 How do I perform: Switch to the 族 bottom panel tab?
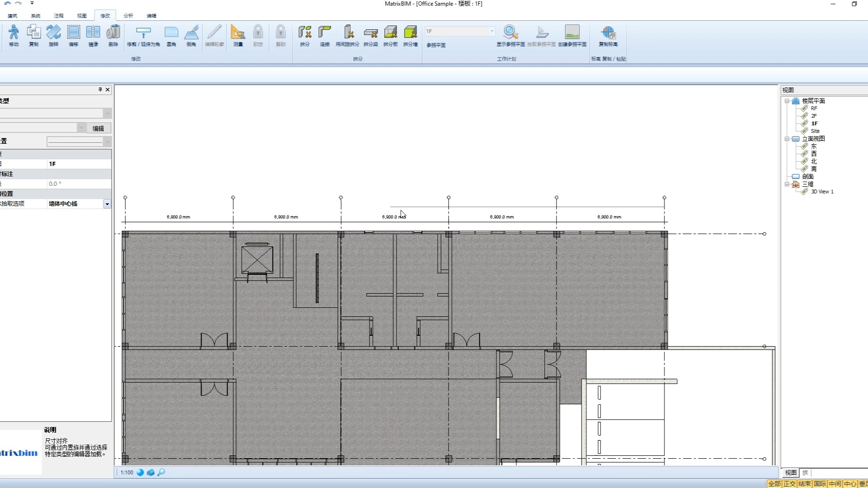click(x=805, y=472)
